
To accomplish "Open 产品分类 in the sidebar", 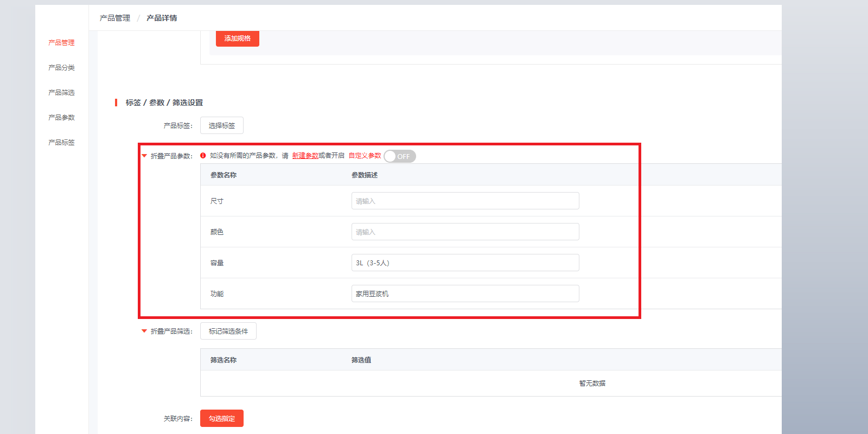I will tap(61, 67).
